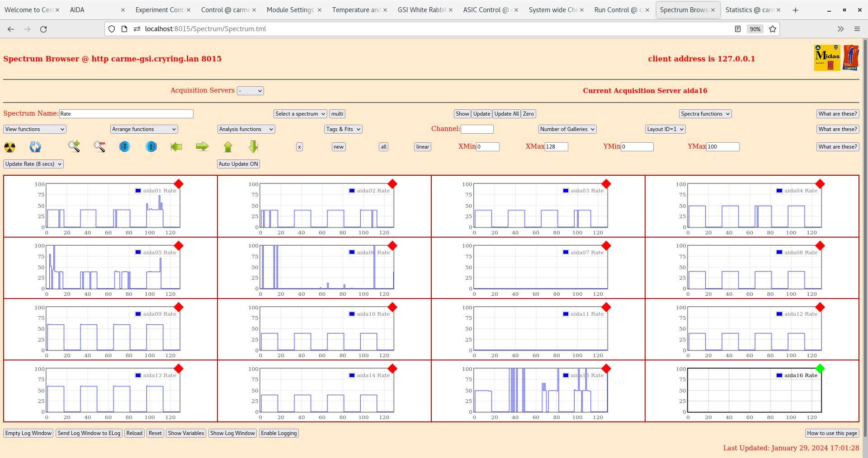Screen dimensions: 868x458
Task: Toggle the multi spectrum selection
Action: [x=337, y=113]
